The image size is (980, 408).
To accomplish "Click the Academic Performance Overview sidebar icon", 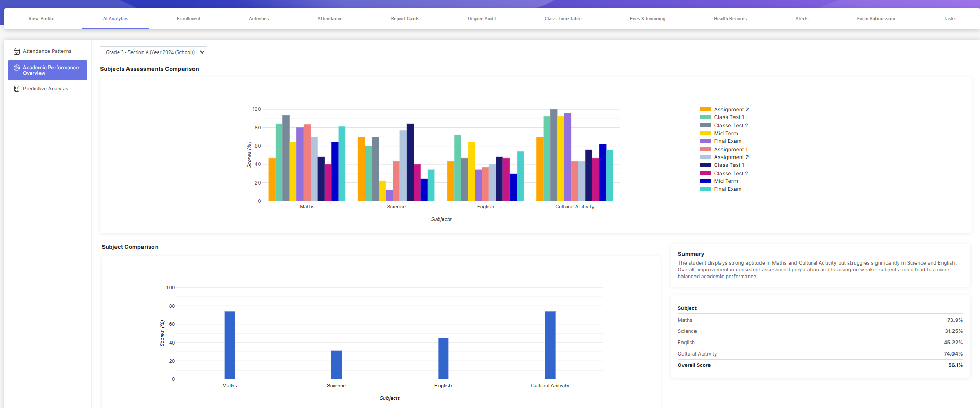I will tap(17, 68).
